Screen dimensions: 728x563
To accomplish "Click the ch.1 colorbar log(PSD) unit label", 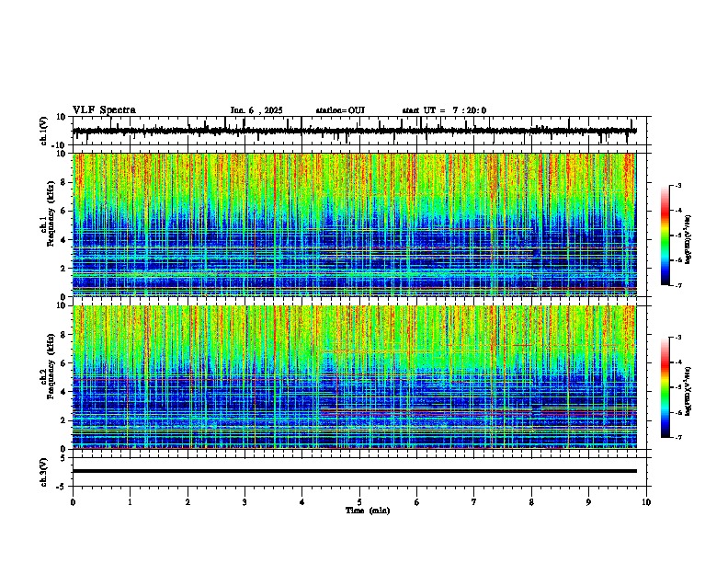I will (688, 240).
